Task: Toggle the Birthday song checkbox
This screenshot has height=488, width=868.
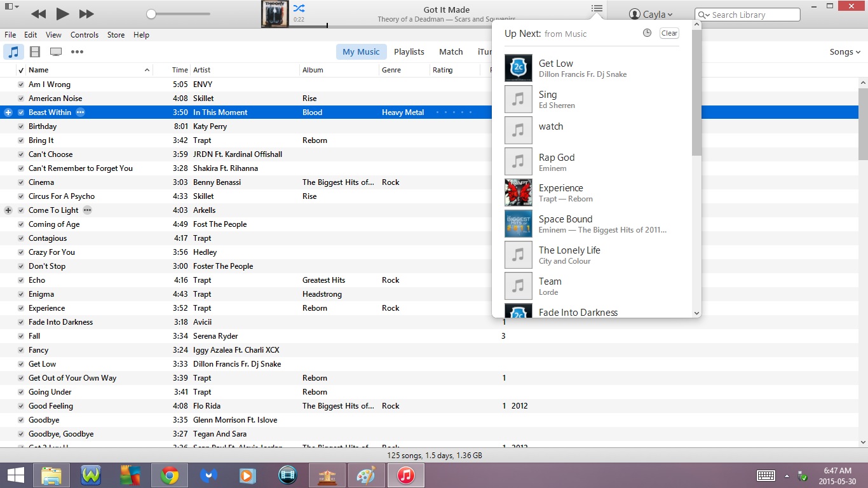Action: [21, 126]
